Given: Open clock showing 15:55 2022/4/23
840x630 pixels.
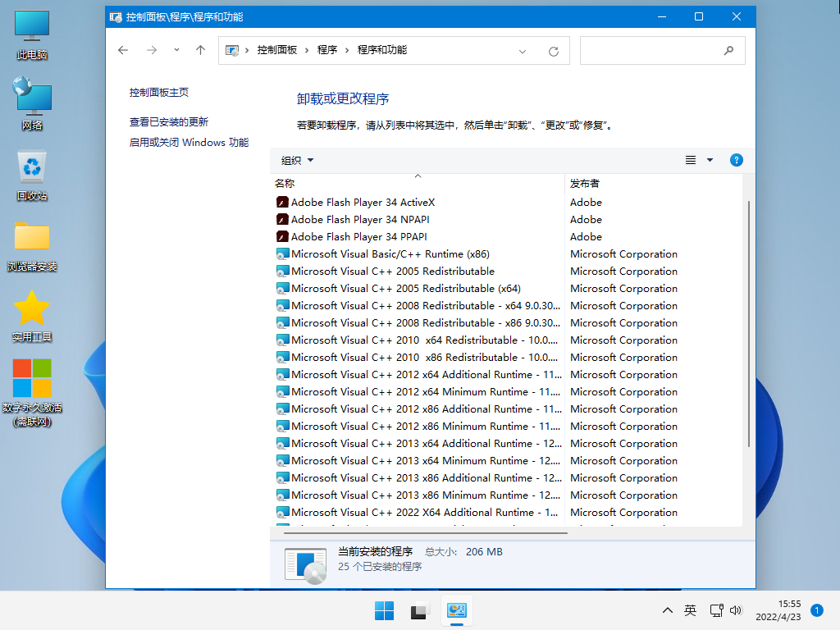Looking at the screenshot, I should click(x=778, y=610).
